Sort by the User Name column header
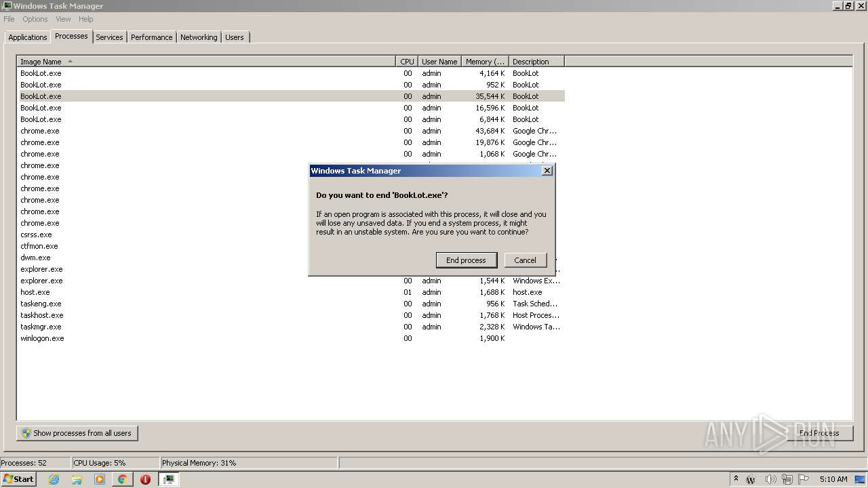Viewport: 868px width, 488px height. point(439,62)
